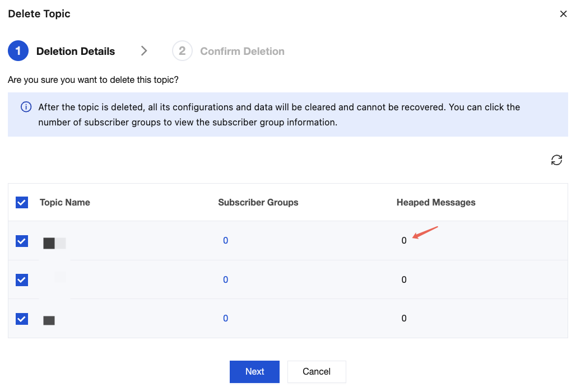The height and width of the screenshot is (392, 576).
Task: Deselect the third topic row checkbox
Action: [22, 318]
